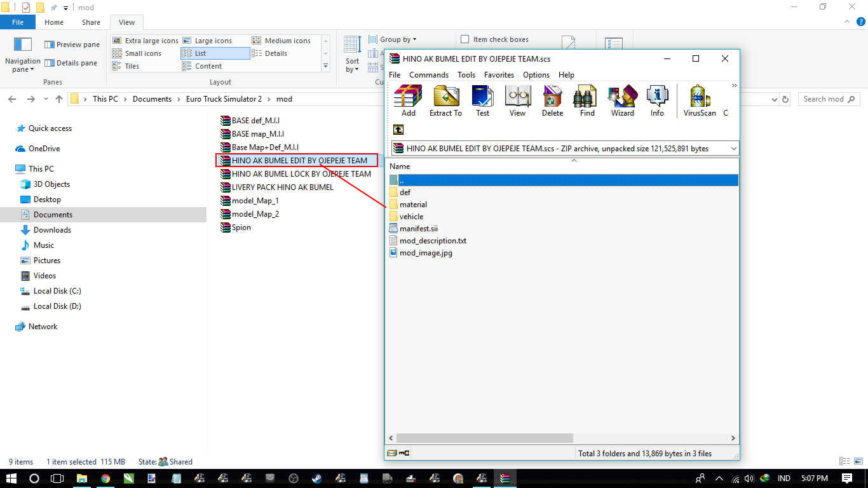The width and height of the screenshot is (868, 488).
Task: Choose Details layout in the ribbon
Action: 270,53
